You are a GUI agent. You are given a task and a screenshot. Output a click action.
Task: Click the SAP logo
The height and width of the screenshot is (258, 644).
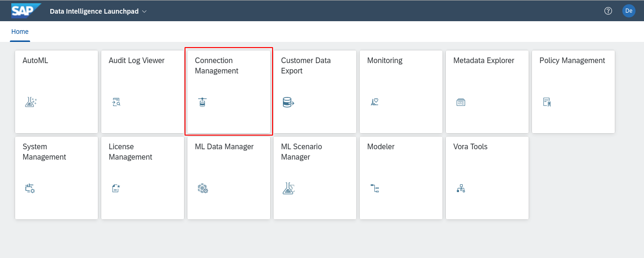(26, 10)
